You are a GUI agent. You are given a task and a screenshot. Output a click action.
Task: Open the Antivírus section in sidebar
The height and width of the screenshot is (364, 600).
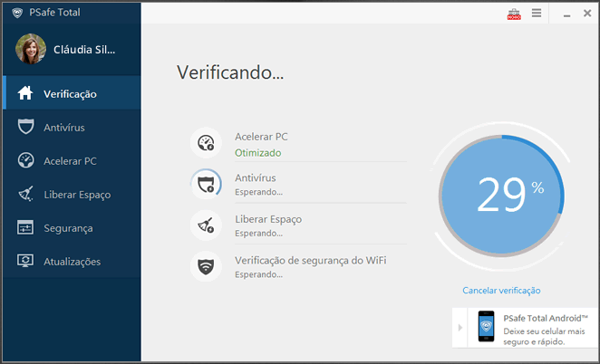pos(72,127)
